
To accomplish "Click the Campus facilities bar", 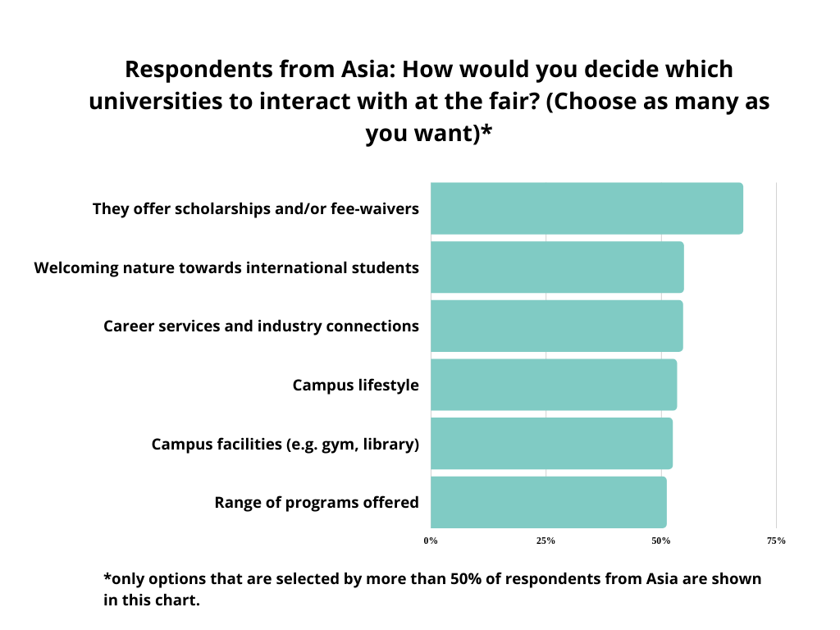I will click(x=552, y=444).
